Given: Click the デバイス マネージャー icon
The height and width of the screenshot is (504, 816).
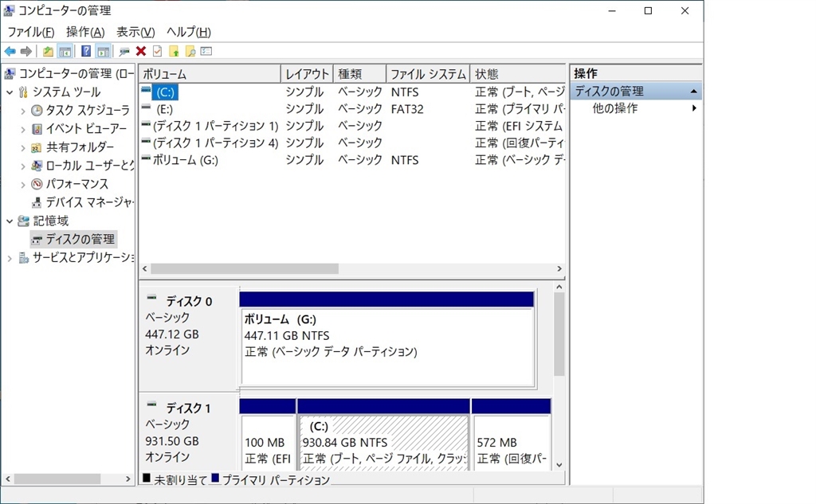Looking at the screenshot, I should point(37,202).
